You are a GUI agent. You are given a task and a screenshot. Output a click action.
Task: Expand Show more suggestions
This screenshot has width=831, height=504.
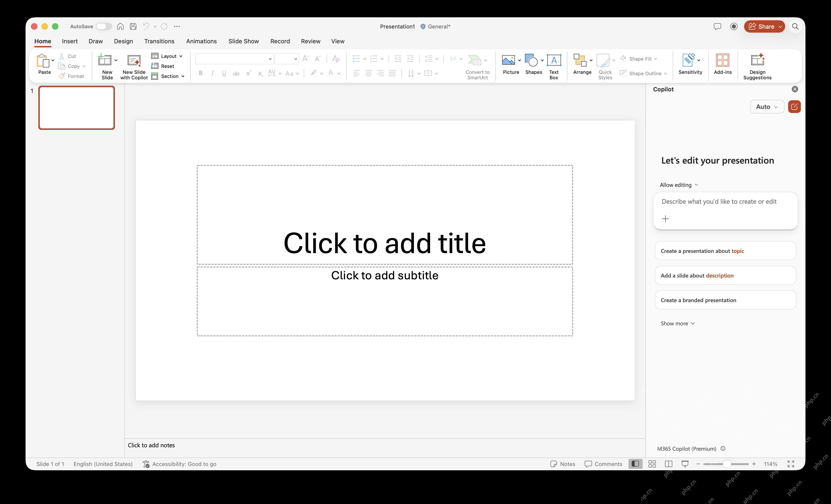[x=678, y=323]
